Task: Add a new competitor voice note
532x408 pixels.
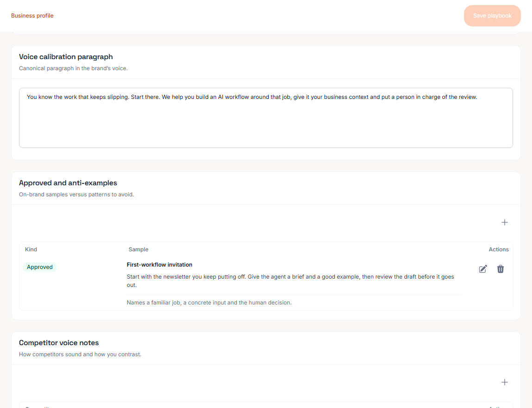Action: click(x=504, y=382)
